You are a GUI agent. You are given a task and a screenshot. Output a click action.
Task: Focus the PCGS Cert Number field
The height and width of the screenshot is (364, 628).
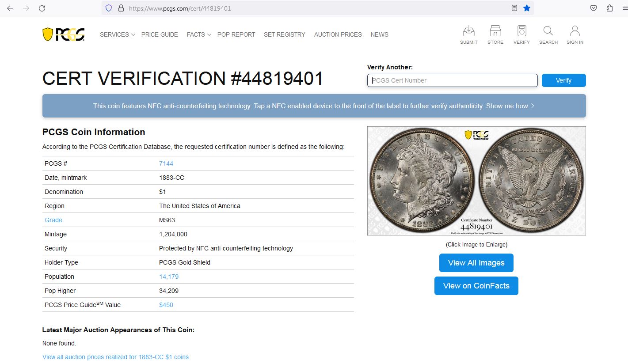tap(452, 80)
